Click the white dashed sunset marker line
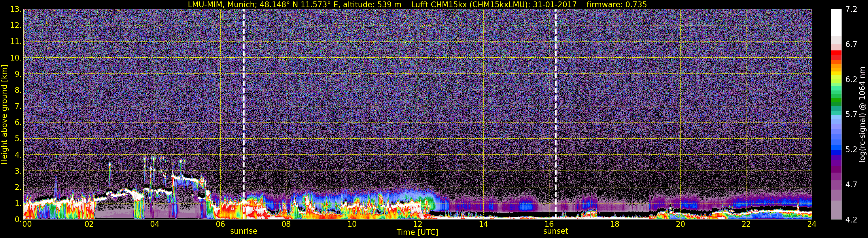The width and height of the screenshot is (868, 238). click(556, 114)
